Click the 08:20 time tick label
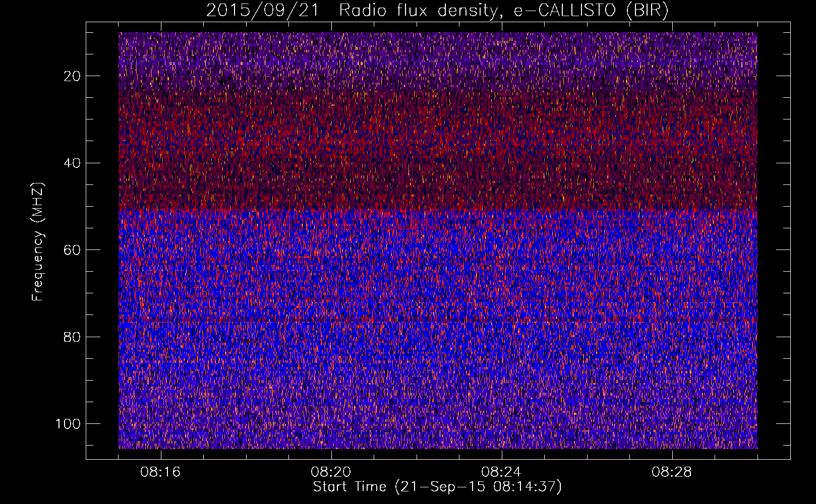Viewport: 816px width, 504px height. click(x=331, y=472)
